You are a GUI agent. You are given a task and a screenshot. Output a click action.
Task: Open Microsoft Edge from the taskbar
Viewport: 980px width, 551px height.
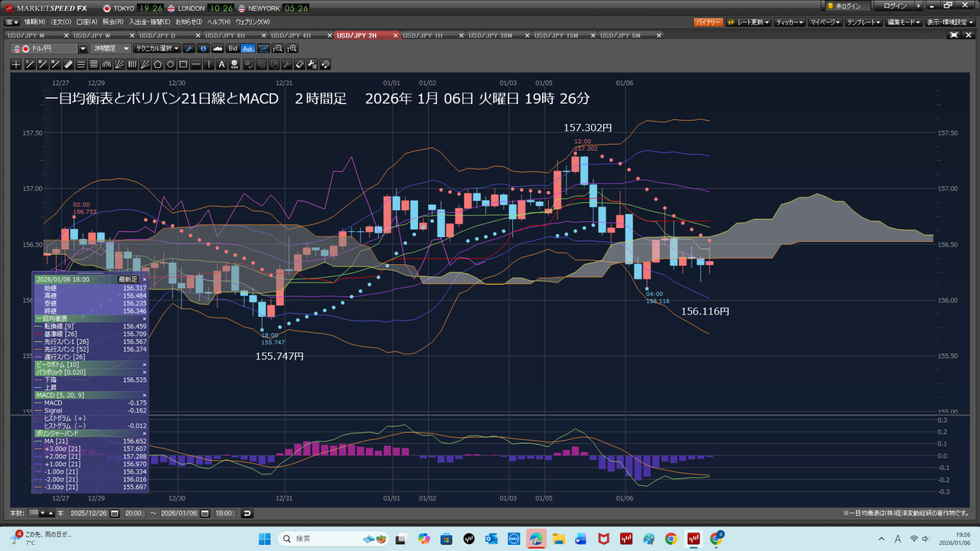[x=534, y=539]
